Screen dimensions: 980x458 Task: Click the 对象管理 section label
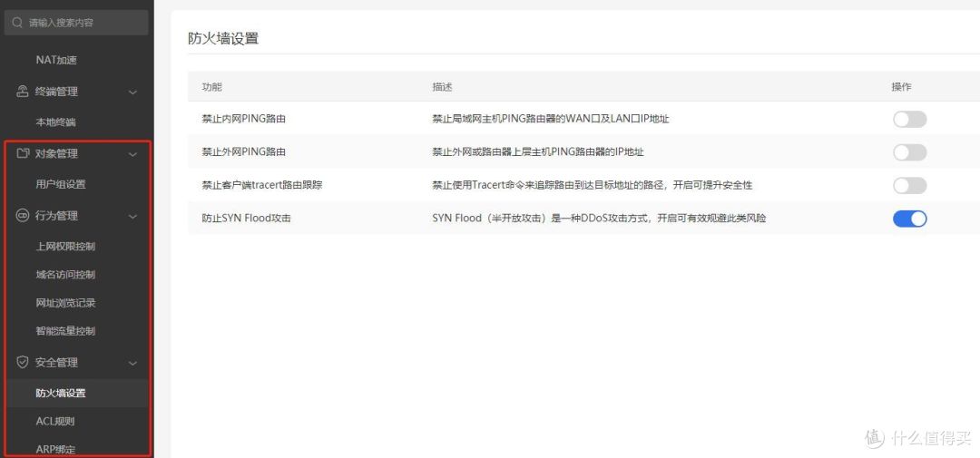pos(56,153)
